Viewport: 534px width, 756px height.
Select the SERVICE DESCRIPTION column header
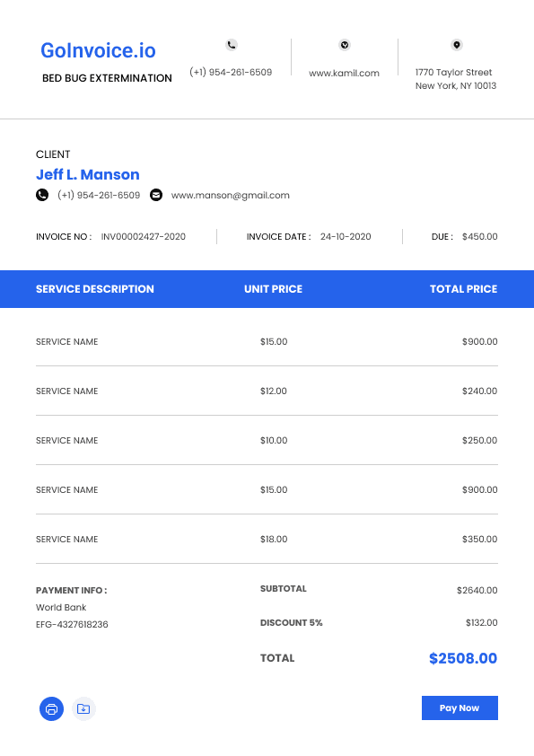click(x=95, y=289)
